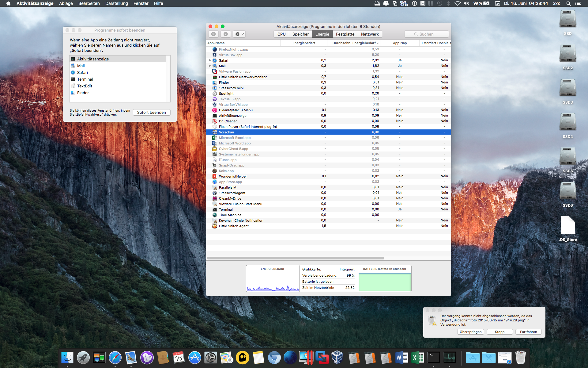Click the App Nap column header
The image size is (588, 368).
point(400,43)
